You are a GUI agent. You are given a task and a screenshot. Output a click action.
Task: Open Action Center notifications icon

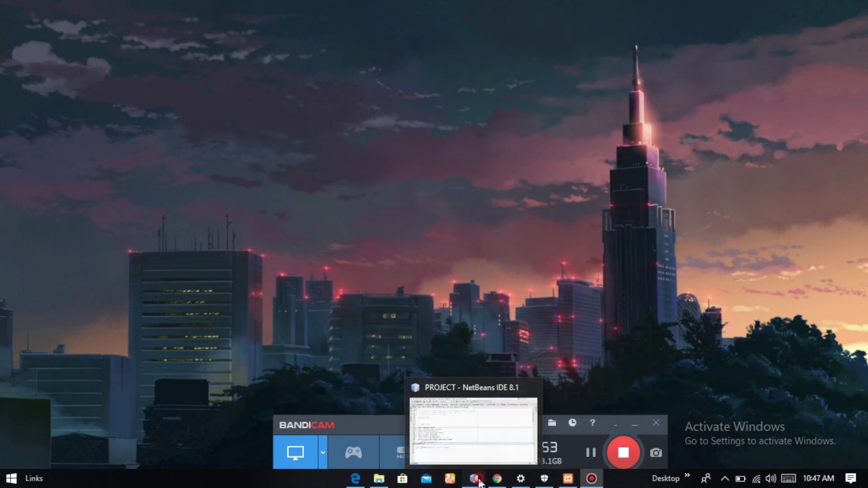[x=851, y=479]
